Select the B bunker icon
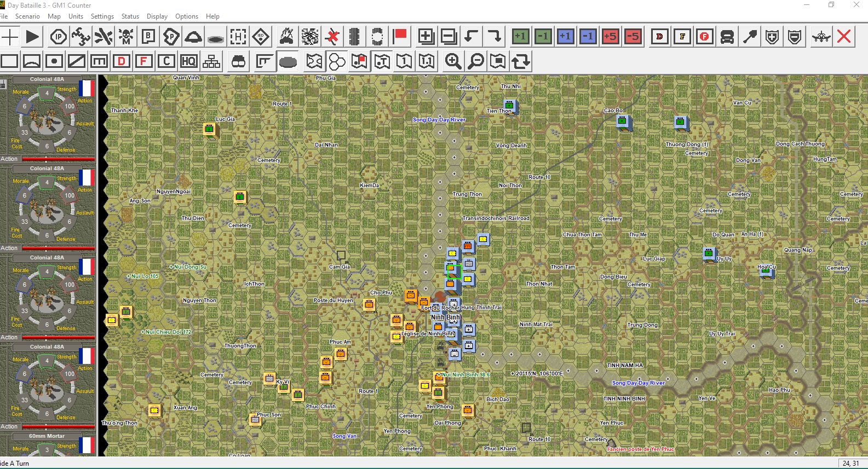Screen dimensions: 868x469 pos(148,37)
